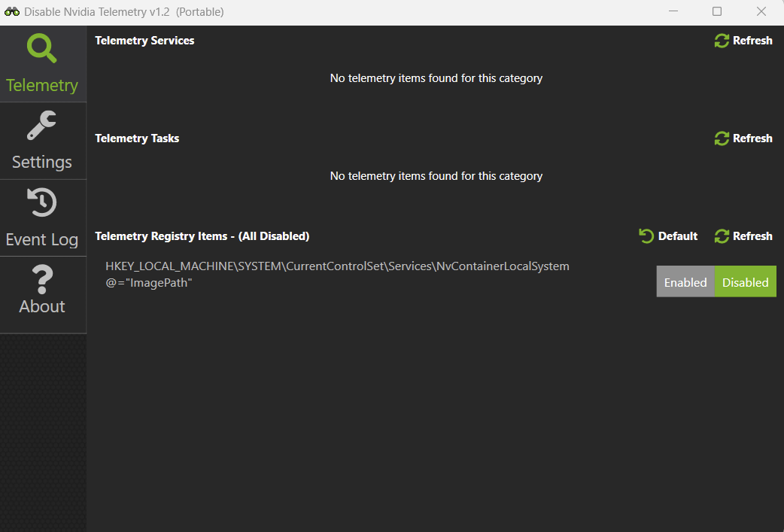Select the Telemetry tab label in sidebar
Screen dimensions: 784x532
pos(42,86)
